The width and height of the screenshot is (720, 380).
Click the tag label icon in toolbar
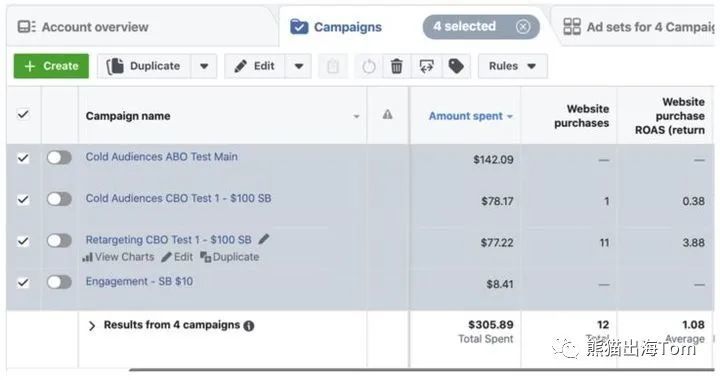[x=456, y=67]
